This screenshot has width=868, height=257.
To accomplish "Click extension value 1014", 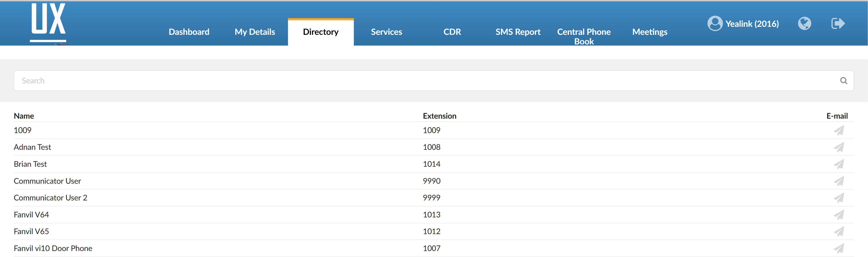I will tap(432, 164).
